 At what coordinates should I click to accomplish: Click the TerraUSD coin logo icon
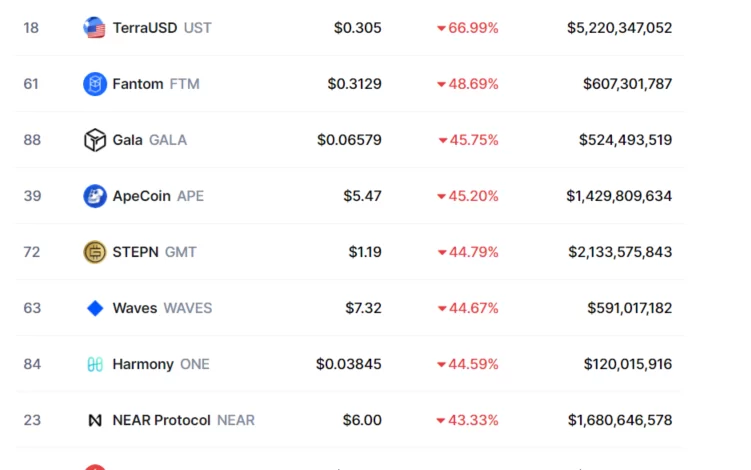pyautogui.click(x=95, y=28)
